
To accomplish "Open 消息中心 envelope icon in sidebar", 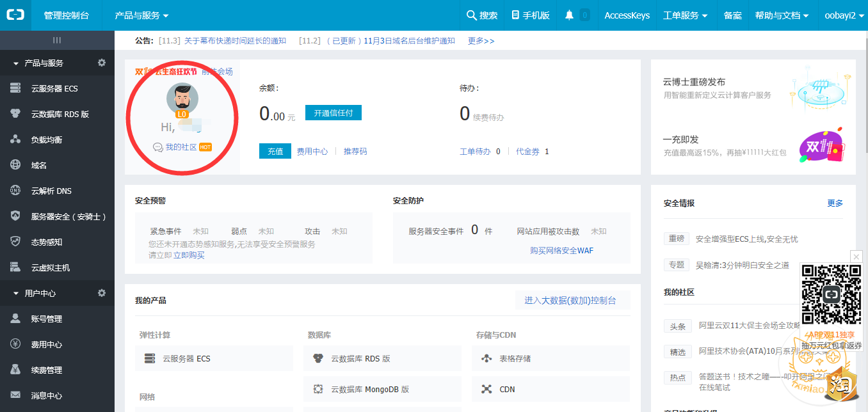I will point(16,395).
